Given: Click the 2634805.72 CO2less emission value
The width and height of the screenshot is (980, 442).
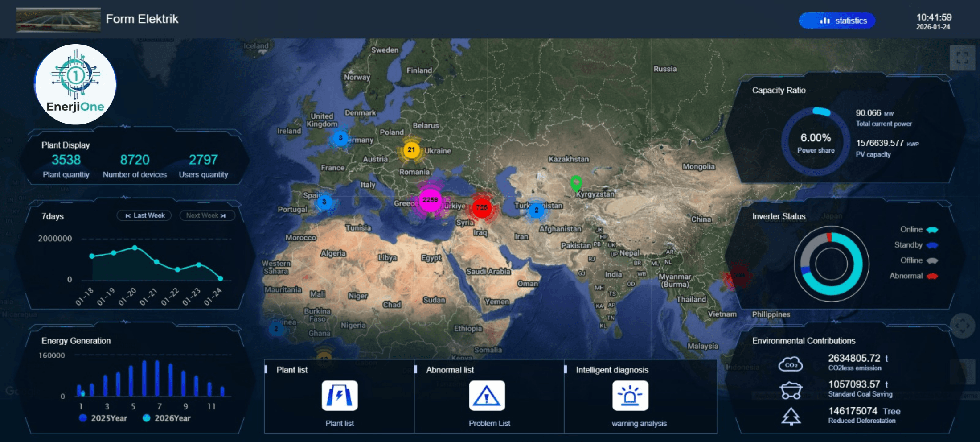Looking at the screenshot, I should pyautogui.click(x=858, y=358).
